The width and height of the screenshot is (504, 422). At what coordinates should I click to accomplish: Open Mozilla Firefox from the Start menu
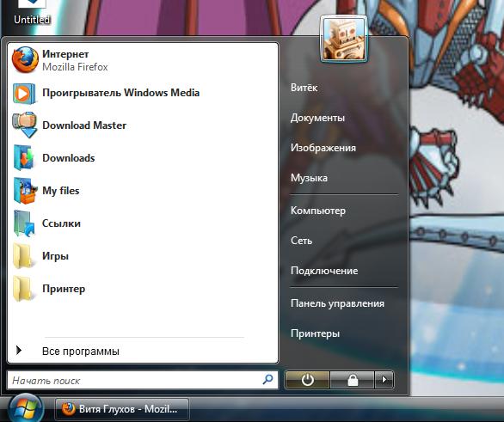click(25, 60)
